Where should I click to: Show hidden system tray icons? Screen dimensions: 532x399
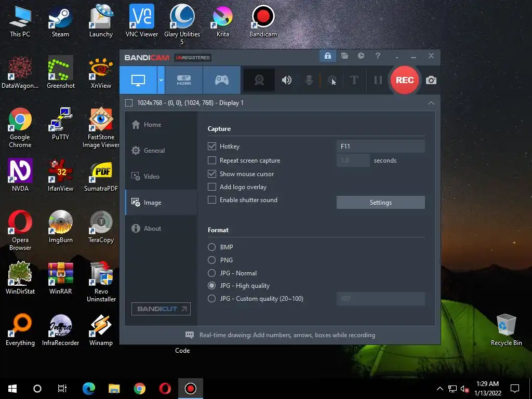440,389
